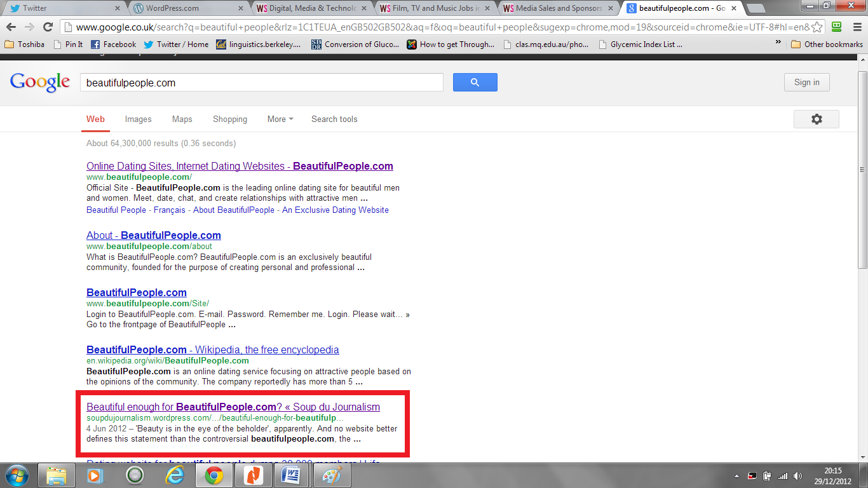Go back with the browser back arrow
Viewport: 868px width, 488px height.
click(x=11, y=27)
